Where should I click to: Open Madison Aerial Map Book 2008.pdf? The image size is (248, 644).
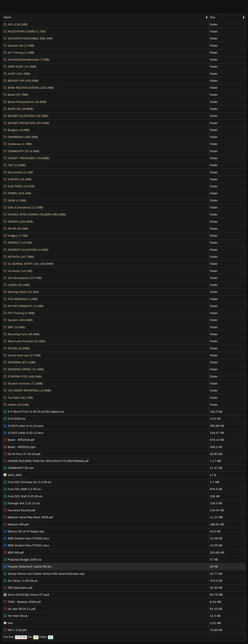(30, 517)
